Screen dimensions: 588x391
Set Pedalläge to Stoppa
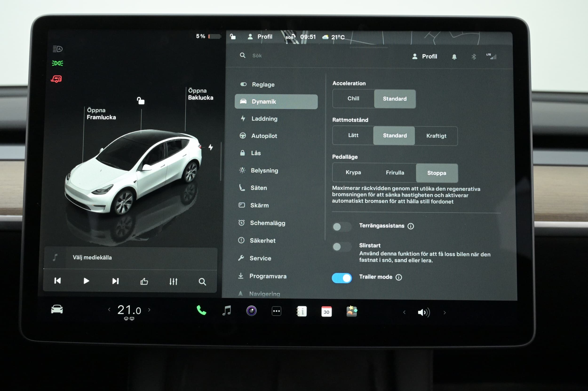click(x=437, y=173)
